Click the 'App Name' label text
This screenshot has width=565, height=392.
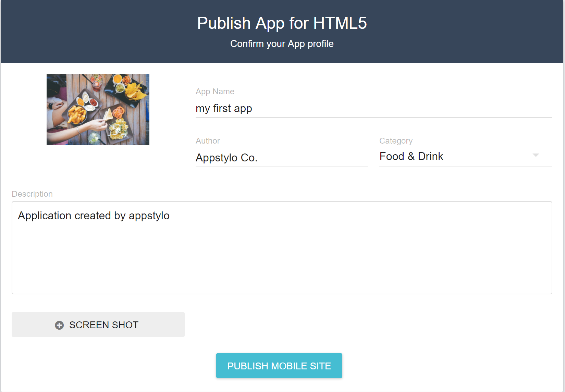point(215,91)
